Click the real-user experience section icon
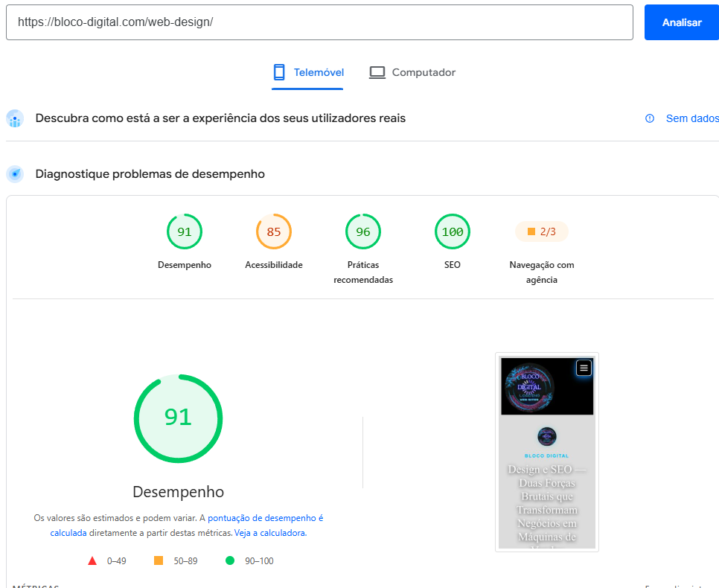This screenshot has width=719, height=588. [x=15, y=118]
